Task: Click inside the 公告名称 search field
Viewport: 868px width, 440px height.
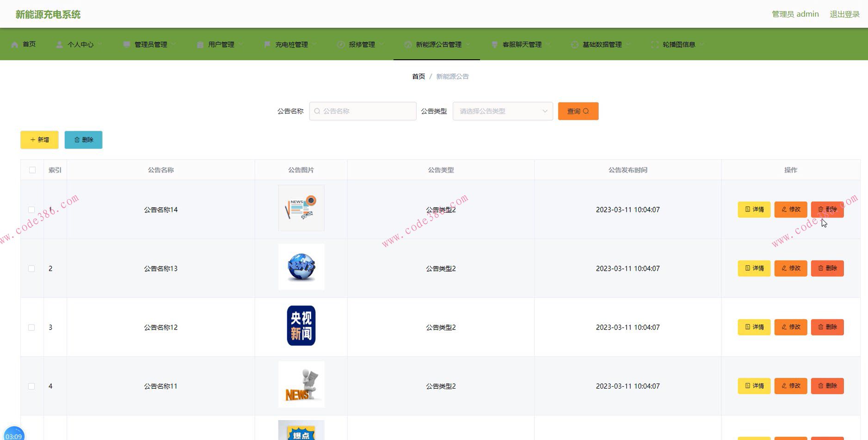Action: coord(363,111)
